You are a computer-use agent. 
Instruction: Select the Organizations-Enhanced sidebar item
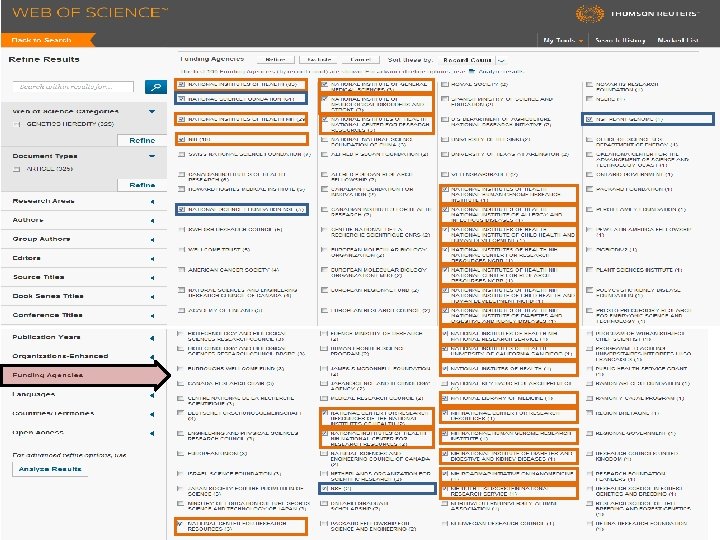pos(60,356)
